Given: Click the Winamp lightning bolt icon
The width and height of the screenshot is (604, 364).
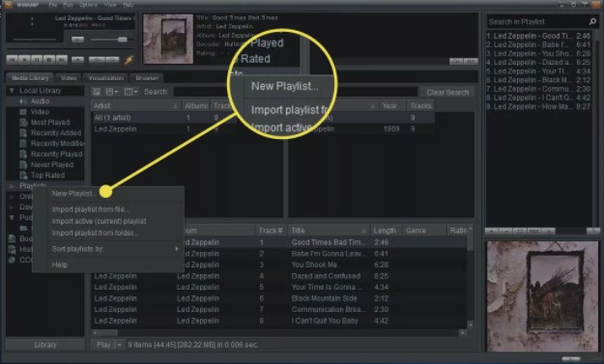Looking at the screenshot, I should click(129, 60).
